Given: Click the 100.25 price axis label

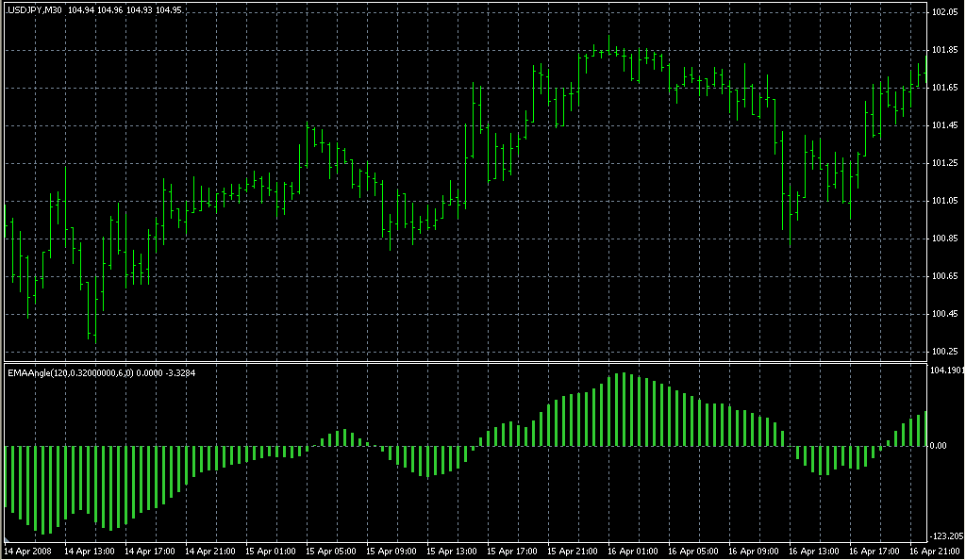Looking at the screenshot, I should [945, 352].
